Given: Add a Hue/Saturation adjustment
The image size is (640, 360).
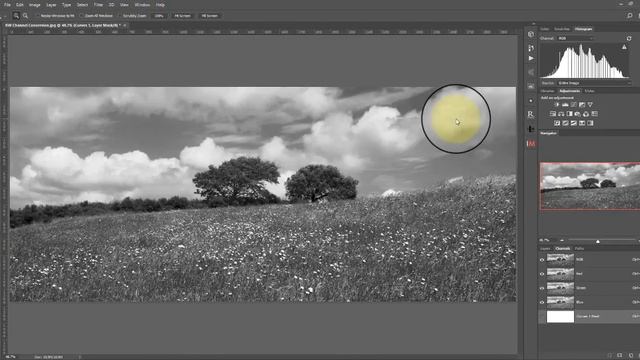Looking at the screenshot, I should click(x=553, y=114).
